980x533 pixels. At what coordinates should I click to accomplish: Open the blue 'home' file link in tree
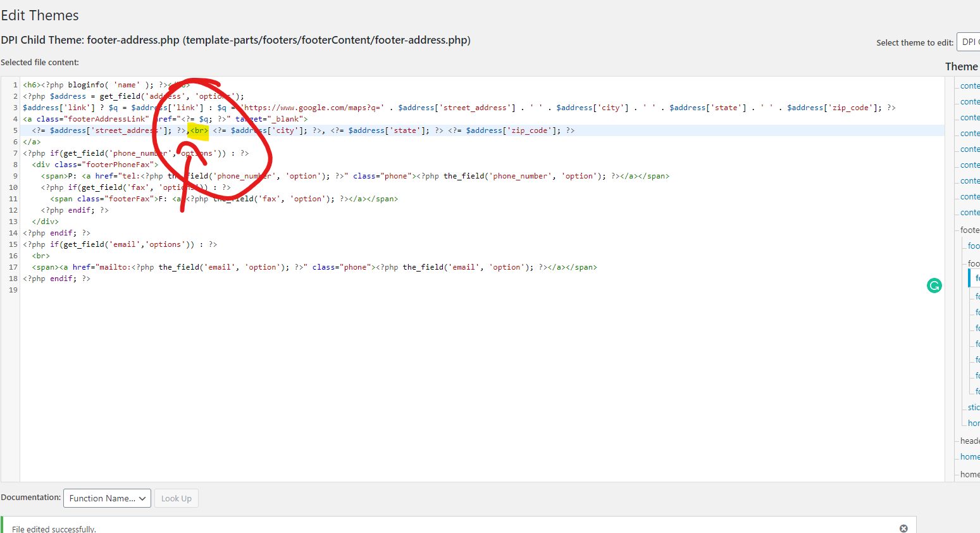[969, 456]
